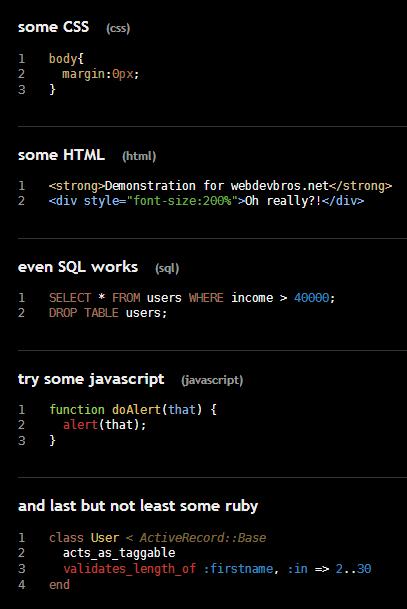Click the '<strong>Demonstration for webdevbros.net' code line
407x609 pixels.
point(220,186)
